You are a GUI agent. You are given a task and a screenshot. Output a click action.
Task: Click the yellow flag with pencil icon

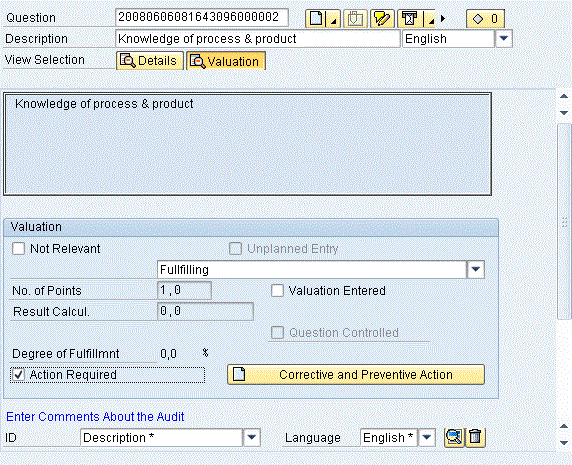(x=382, y=18)
